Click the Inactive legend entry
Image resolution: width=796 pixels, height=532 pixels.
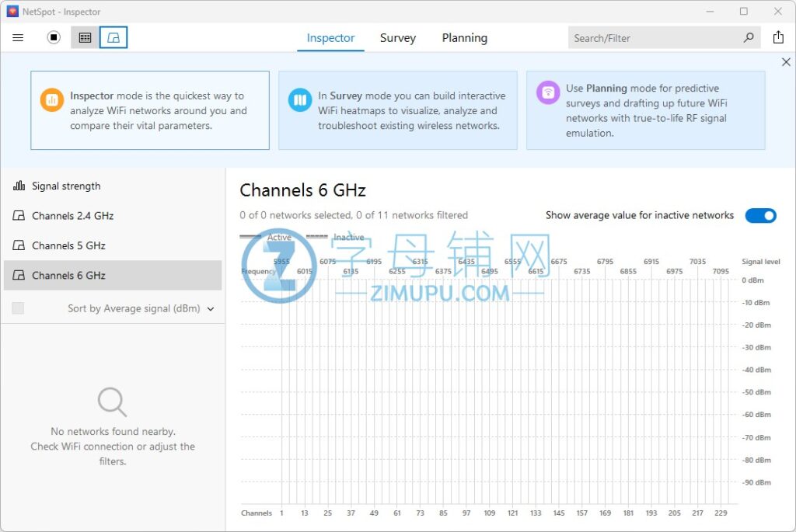click(336, 237)
